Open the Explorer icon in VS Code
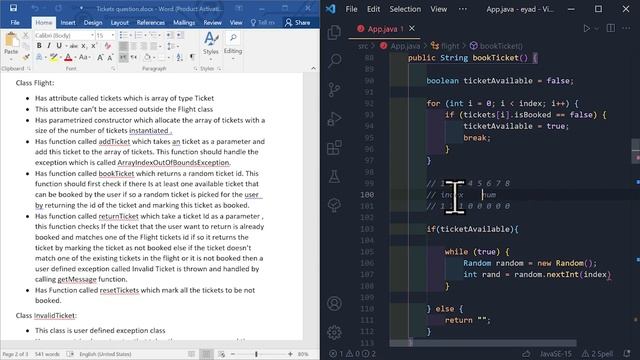This screenshot has height=360, width=640. click(x=334, y=32)
